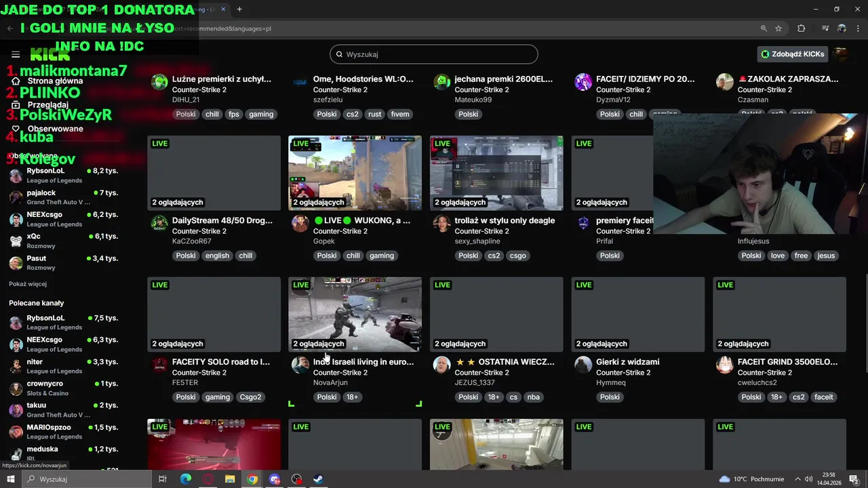
Task: Open the browser media controls icon
Action: (x=825, y=28)
